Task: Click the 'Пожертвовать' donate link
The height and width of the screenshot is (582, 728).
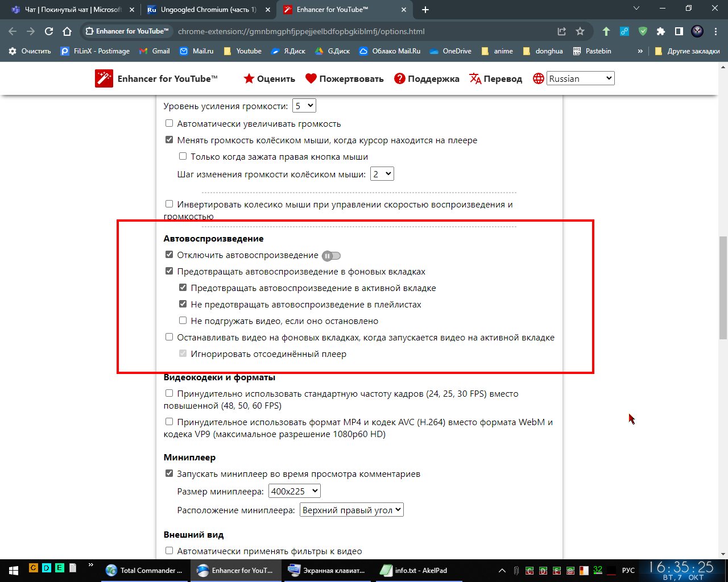Action: (x=345, y=79)
